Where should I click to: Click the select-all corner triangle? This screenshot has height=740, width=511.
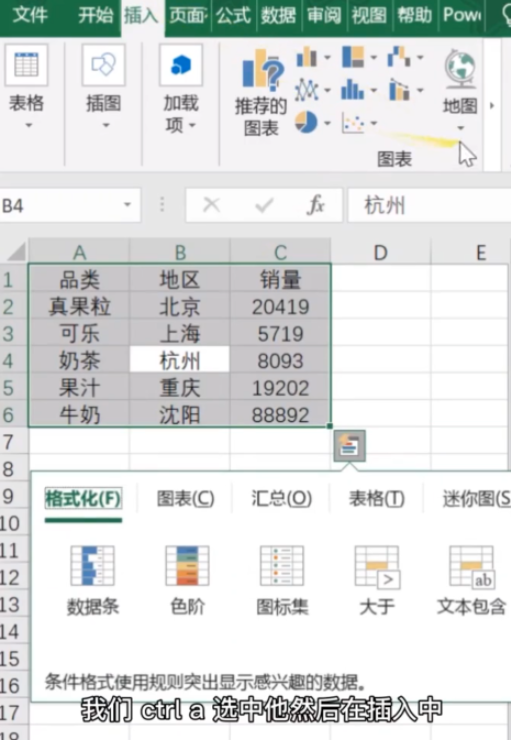pyautogui.click(x=16, y=252)
